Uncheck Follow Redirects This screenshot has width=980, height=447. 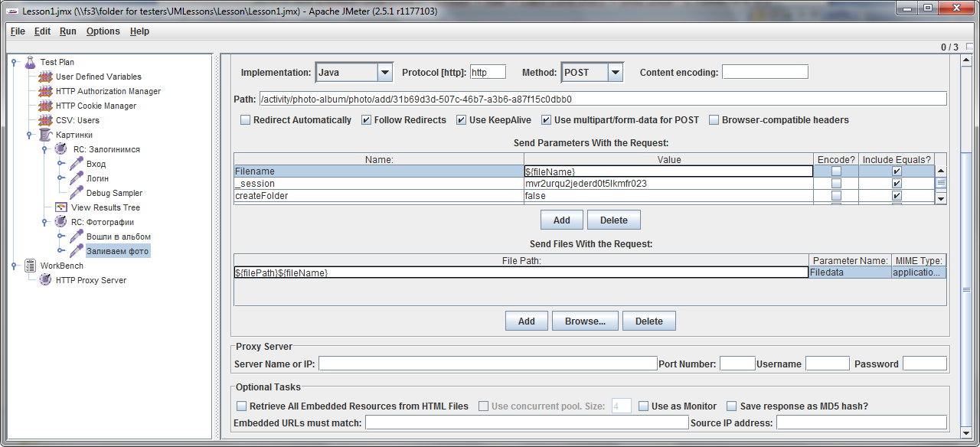coord(367,120)
